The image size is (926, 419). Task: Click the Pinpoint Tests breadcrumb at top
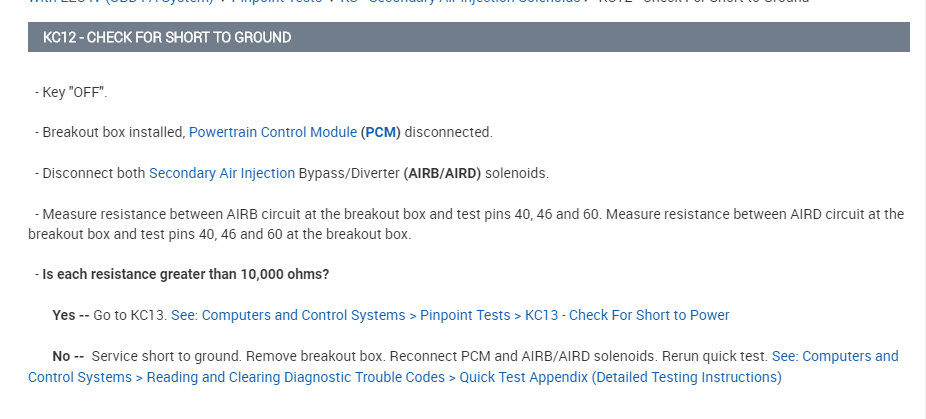pos(278,2)
